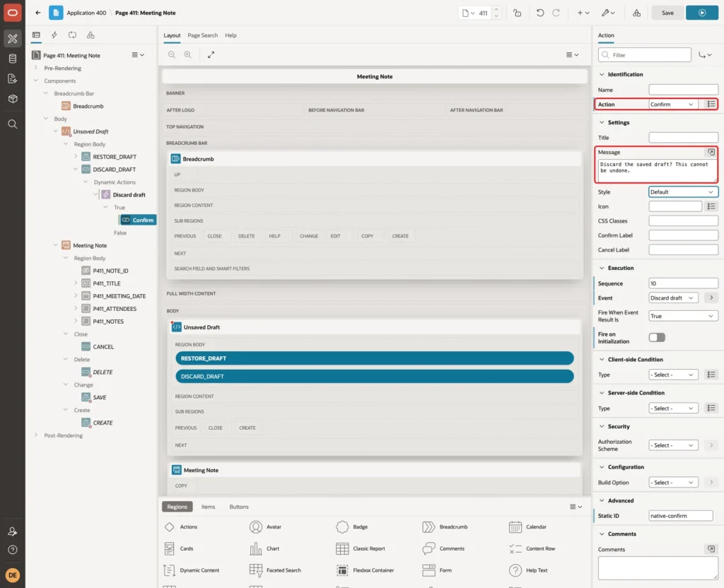This screenshot has width=724, height=588.
Task: Click the Undo arrow in top toolbar
Action: tap(539, 13)
